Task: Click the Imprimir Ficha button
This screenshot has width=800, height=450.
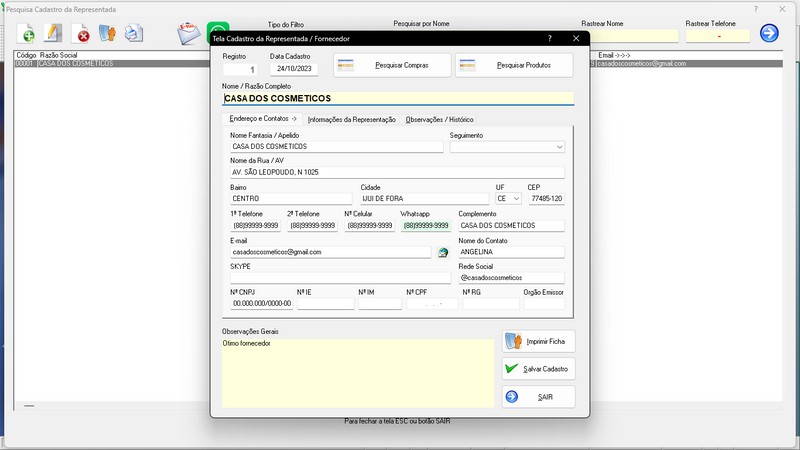Action: coord(538,341)
